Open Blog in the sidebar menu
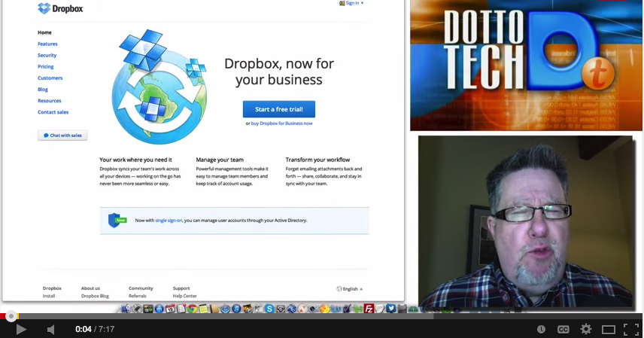This screenshot has height=338, width=644. (x=43, y=90)
